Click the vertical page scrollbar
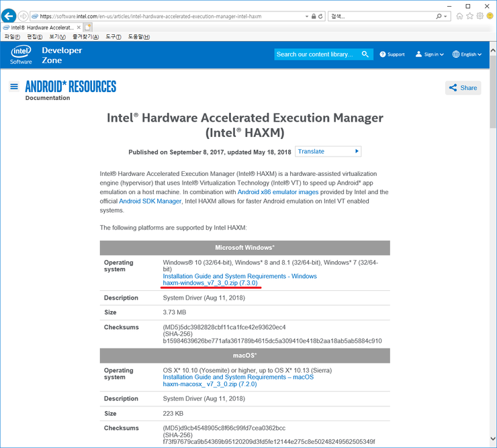The height and width of the screenshot is (448, 497). coord(492,201)
